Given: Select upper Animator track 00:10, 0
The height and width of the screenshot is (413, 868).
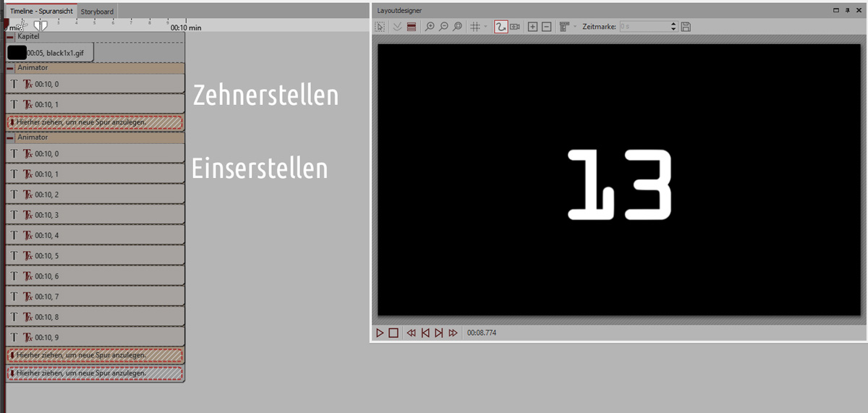Looking at the screenshot, I should tap(95, 84).
